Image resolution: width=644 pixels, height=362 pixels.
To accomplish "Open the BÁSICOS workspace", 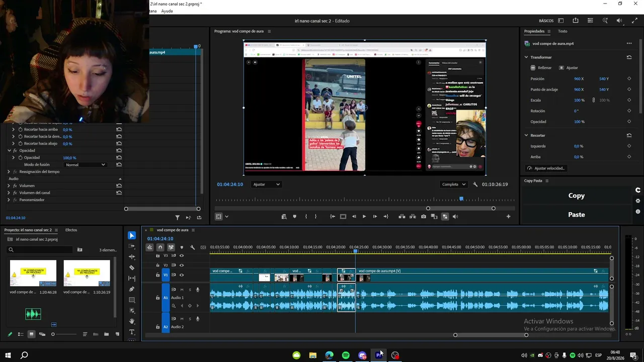I will point(546,21).
